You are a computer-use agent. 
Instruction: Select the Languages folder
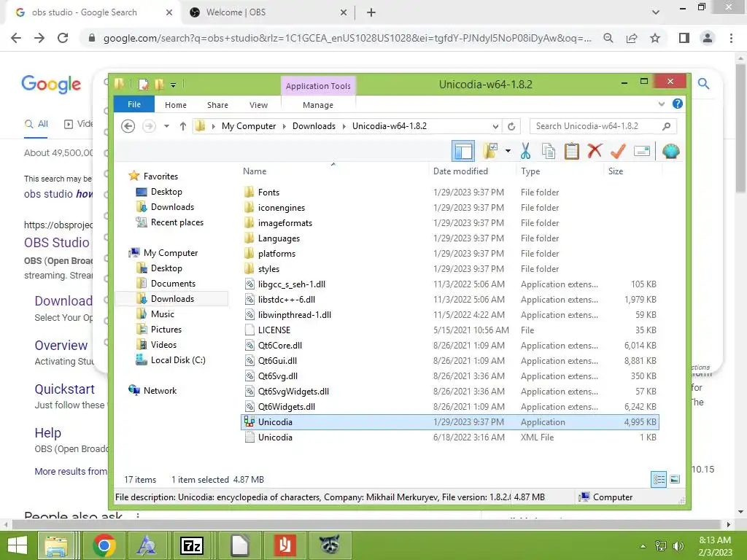pyautogui.click(x=279, y=238)
